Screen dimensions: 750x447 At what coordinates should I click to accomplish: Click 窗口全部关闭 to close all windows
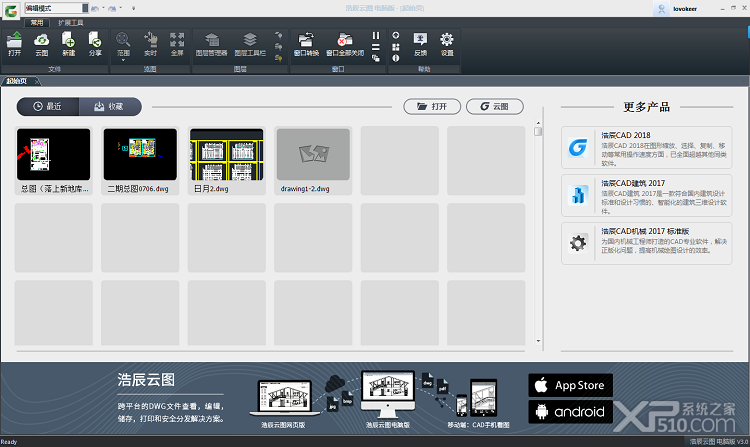click(345, 44)
